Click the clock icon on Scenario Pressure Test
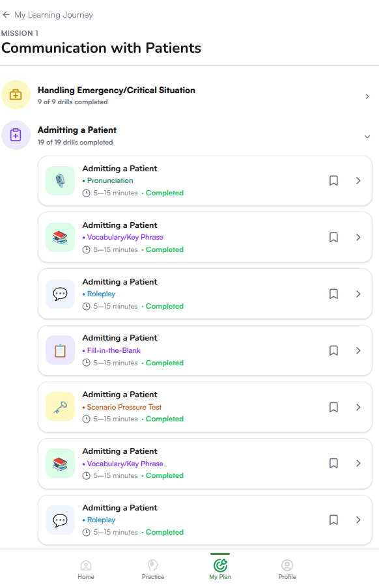This screenshot has height=588, width=379. coord(86,419)
